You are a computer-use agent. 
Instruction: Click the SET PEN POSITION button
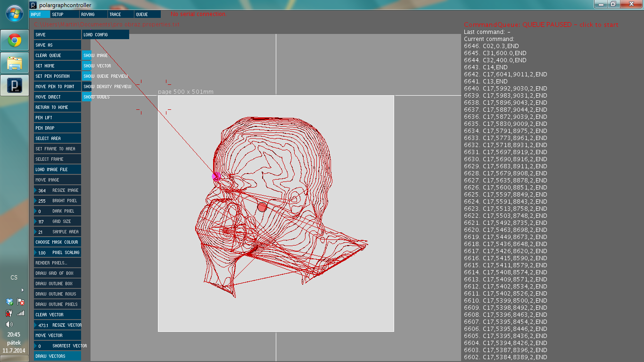tap(58, 76)
